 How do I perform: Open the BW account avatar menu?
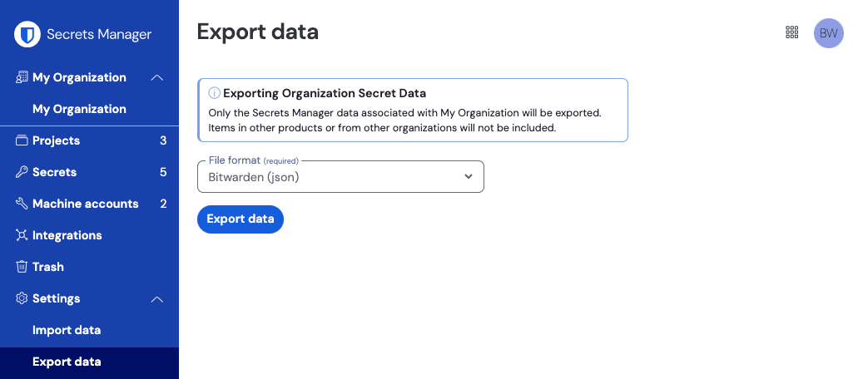[828, 33]
